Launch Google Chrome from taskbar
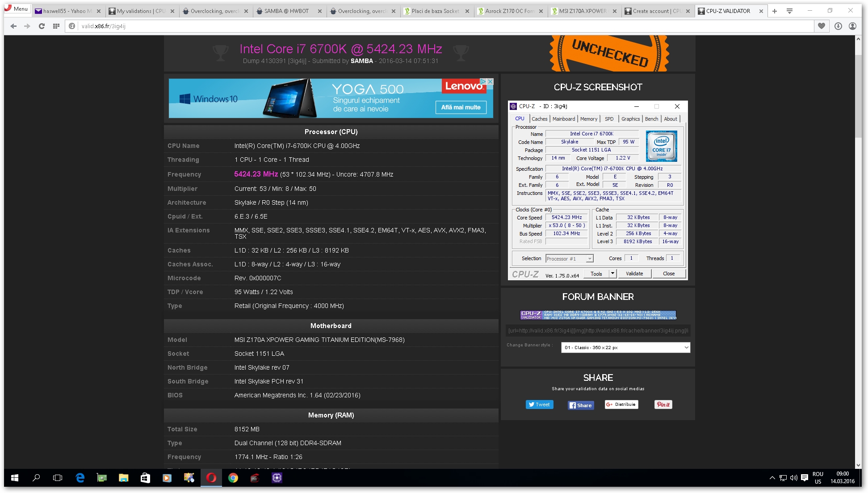This screenshot has width=868, height=493. [233, 478]
